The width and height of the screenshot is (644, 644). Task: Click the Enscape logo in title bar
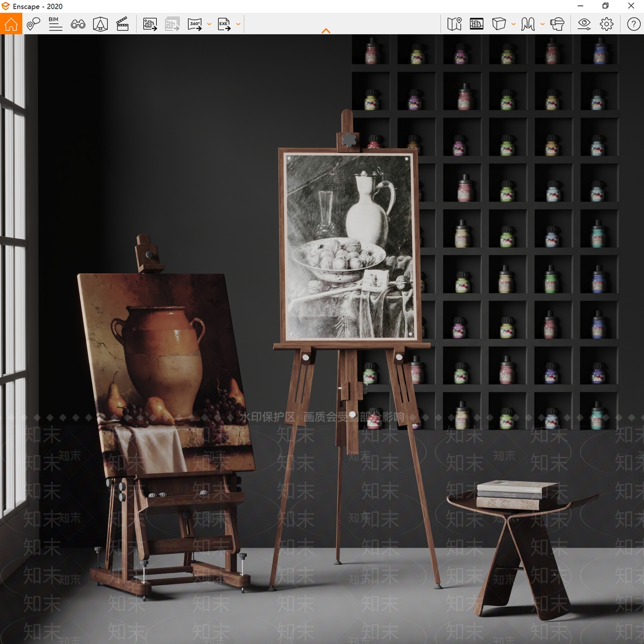tap(6, 6)
